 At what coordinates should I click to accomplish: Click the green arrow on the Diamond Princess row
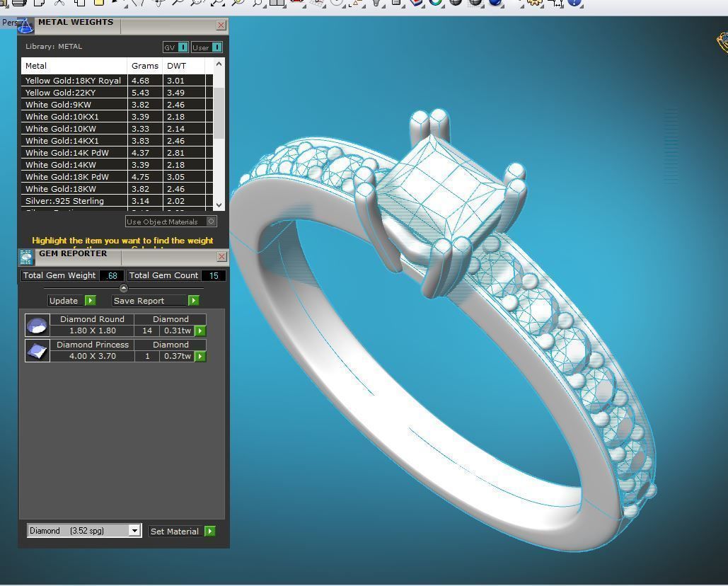click(x=200, y=356)
